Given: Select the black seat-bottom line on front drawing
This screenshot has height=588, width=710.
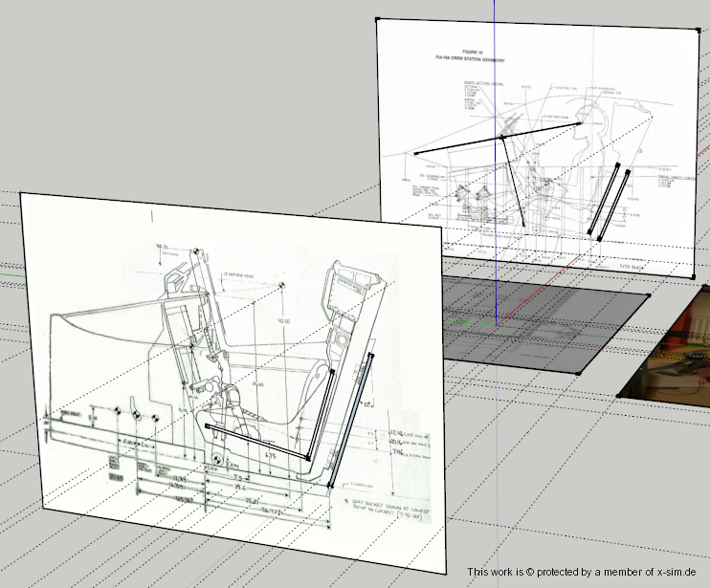Looking at the screenshot, I should pyautogui.click(x=258, y=443).
